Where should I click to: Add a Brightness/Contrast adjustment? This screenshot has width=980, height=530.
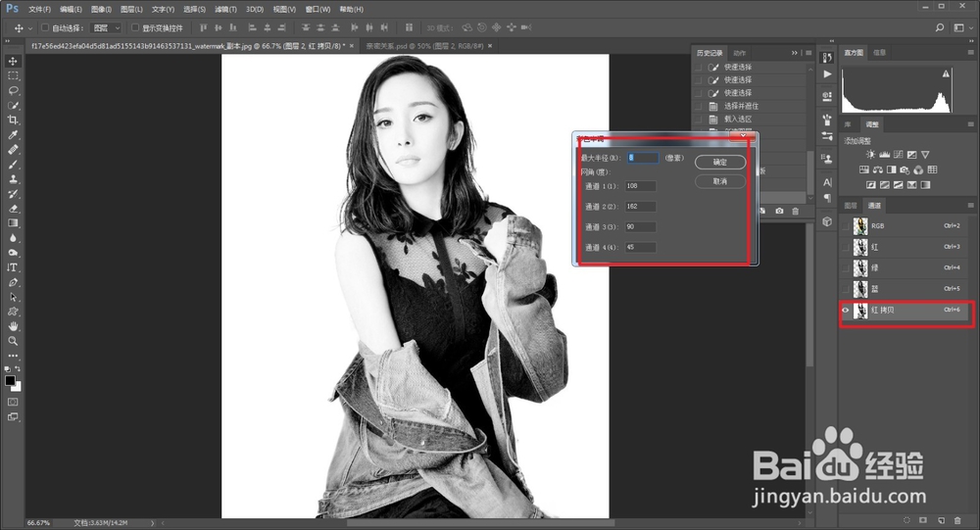(870, 155)
